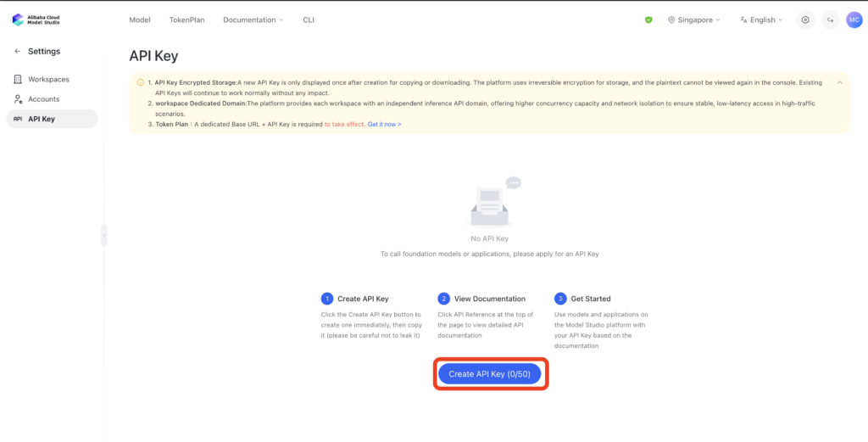Viewport: 868px width, 442px height.
Task: Click the 'Create API Key' step heading
Action: 363,299
